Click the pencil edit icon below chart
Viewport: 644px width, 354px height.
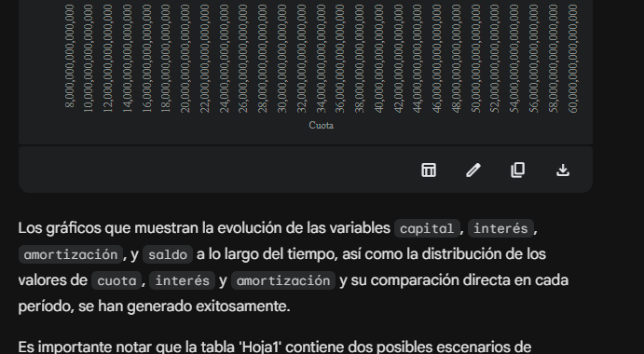coord(473,170)
